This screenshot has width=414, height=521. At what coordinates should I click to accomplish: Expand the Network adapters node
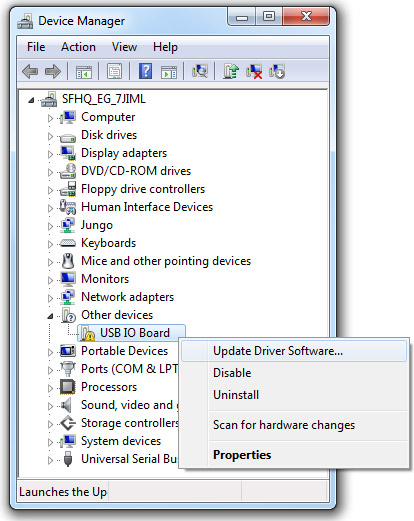click(x=50, y=298)
